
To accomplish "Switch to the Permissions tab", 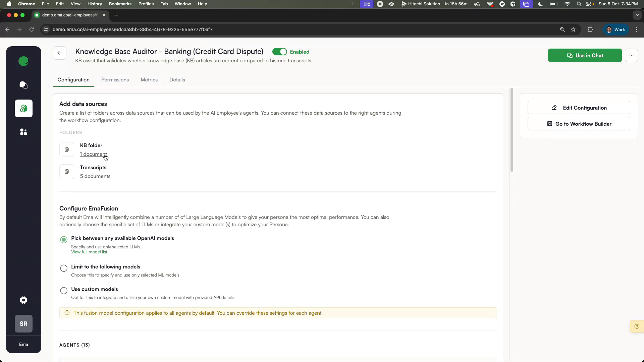I will [115, 80].
